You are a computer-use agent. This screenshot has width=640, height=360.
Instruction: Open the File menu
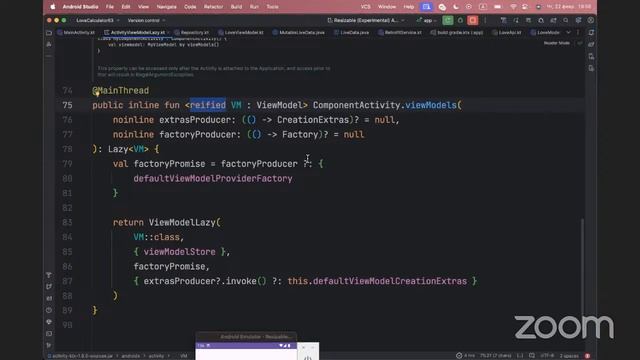110,7
